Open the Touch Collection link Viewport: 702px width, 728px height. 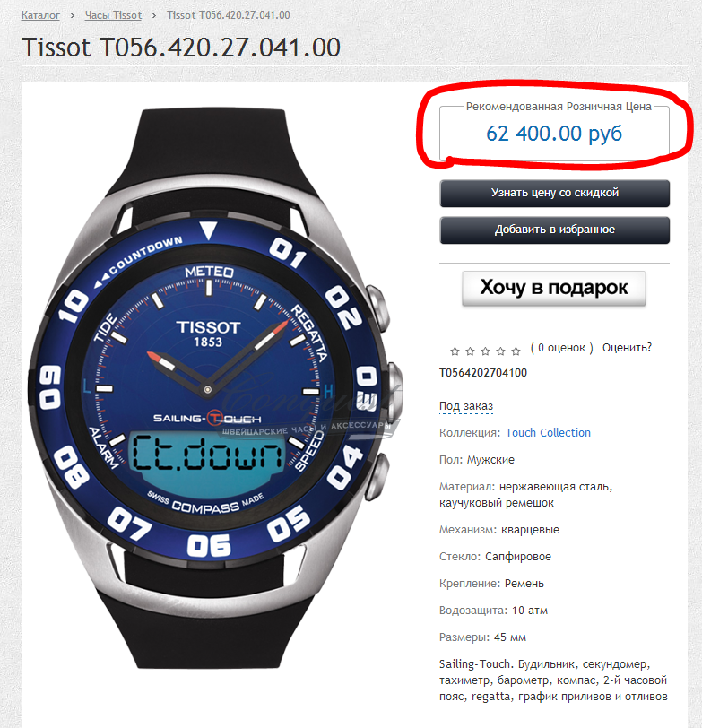[548, 433]
